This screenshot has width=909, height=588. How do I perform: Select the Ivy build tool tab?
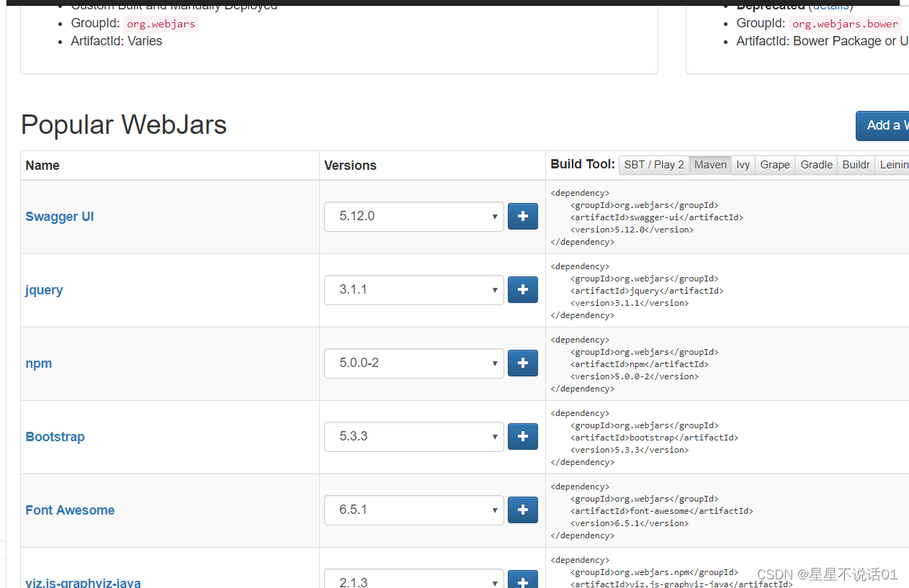click(x=743, y=165)
